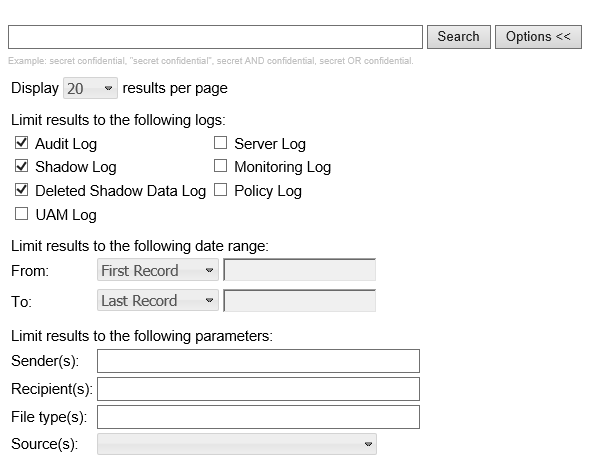
Task: Click the From date text field
Action: pos(300,270)
